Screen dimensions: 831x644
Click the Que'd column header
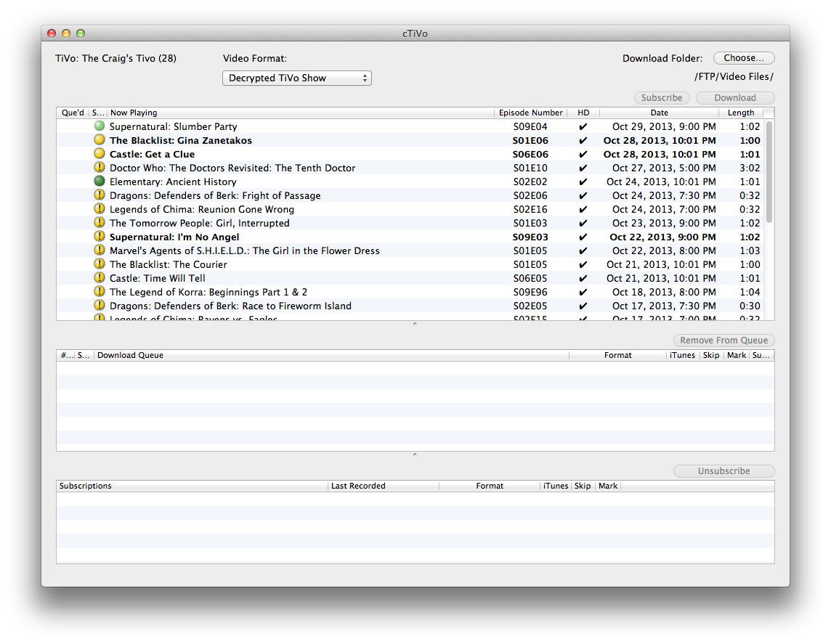point(73,113)
